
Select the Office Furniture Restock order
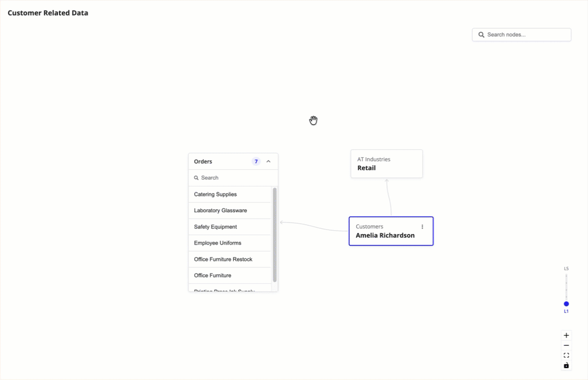(229, 259)
